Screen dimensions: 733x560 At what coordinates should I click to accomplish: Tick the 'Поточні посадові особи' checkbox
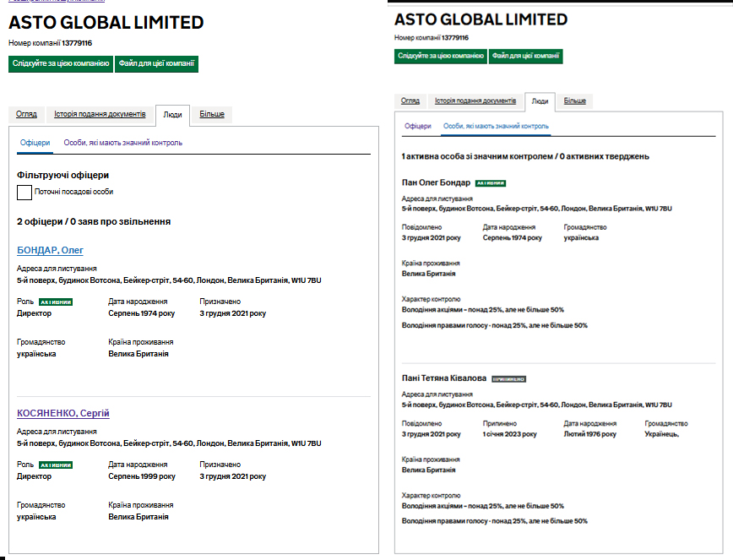[x=24, y=192]
